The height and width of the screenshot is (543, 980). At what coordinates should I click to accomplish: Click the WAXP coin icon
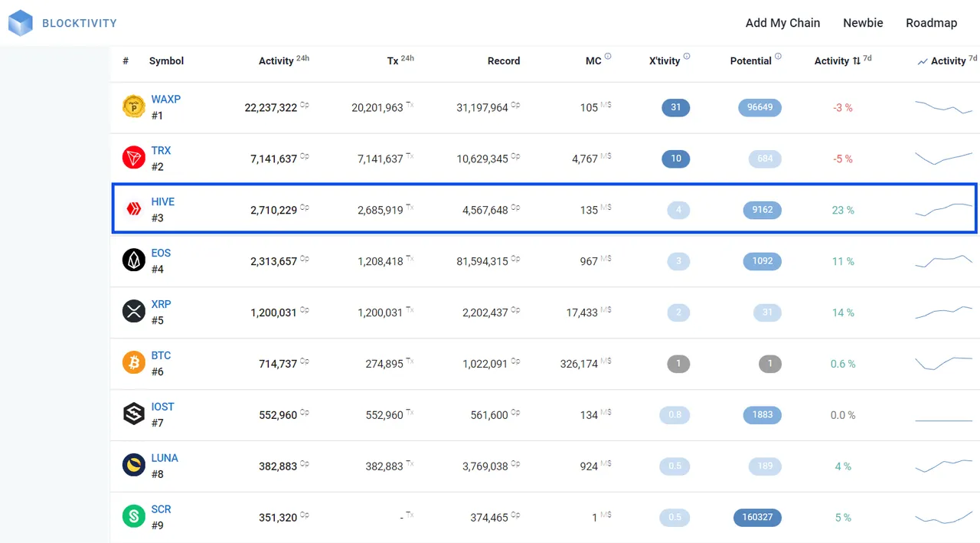tap(134, 106)
